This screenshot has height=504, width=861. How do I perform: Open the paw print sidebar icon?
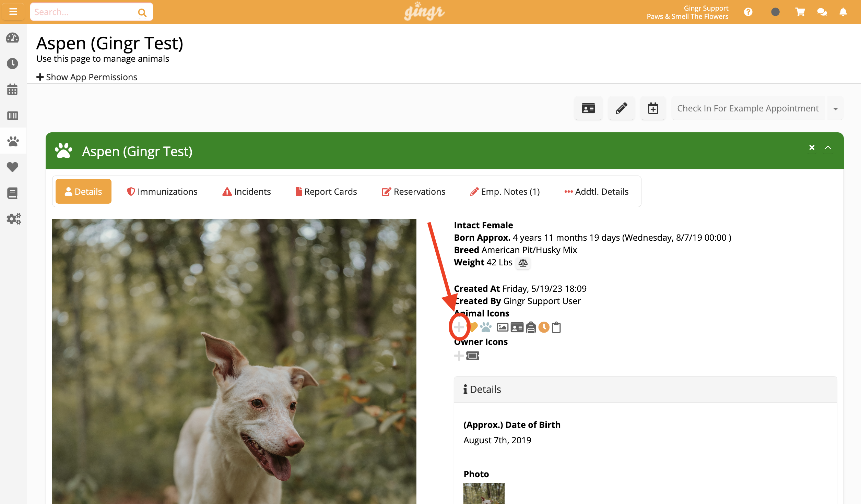[13, 141]
